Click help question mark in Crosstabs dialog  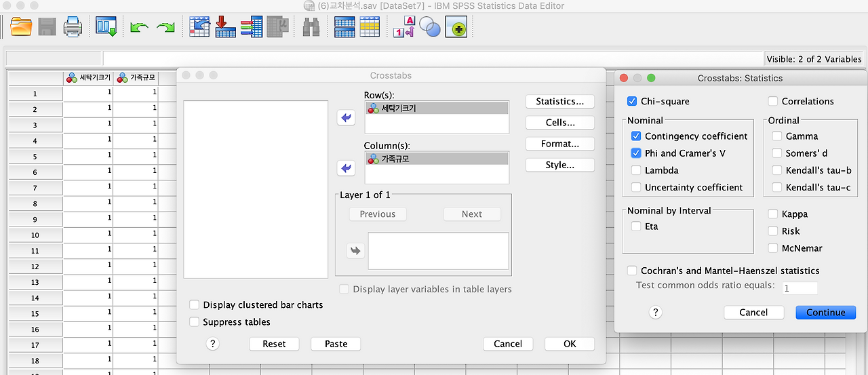pos(212,344)
